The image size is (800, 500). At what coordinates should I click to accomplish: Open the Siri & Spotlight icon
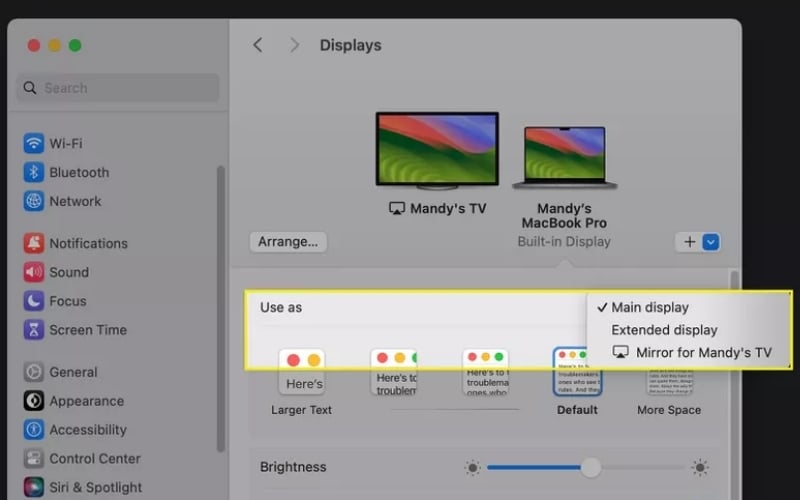click(x=33, y=487)
